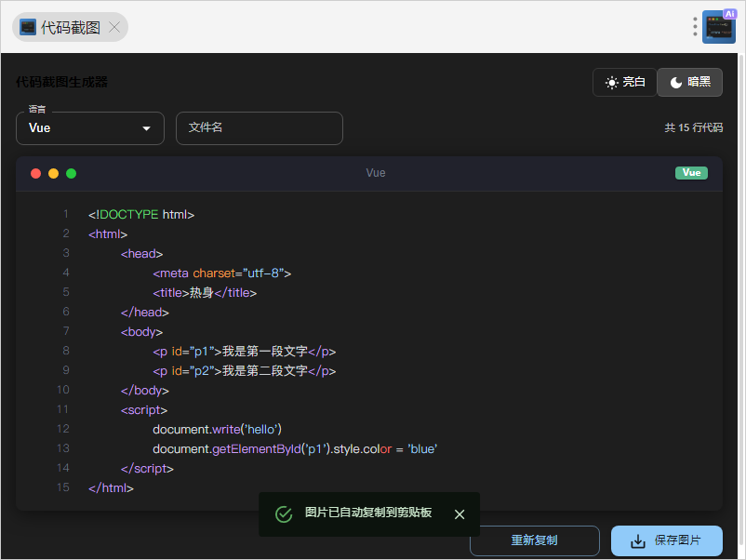This screenshot has height=560, width=746.
Task: Click the language dropdown arrow
Action: [x=146, y=128]
